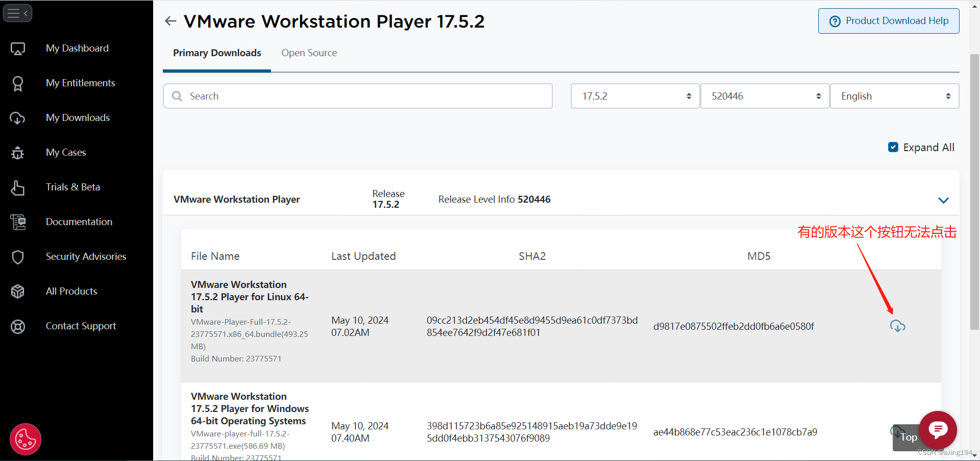Viewport: 980px width, 461px height.
Task: Click the My Cases bug icon
Action: [x=18, y=153]
